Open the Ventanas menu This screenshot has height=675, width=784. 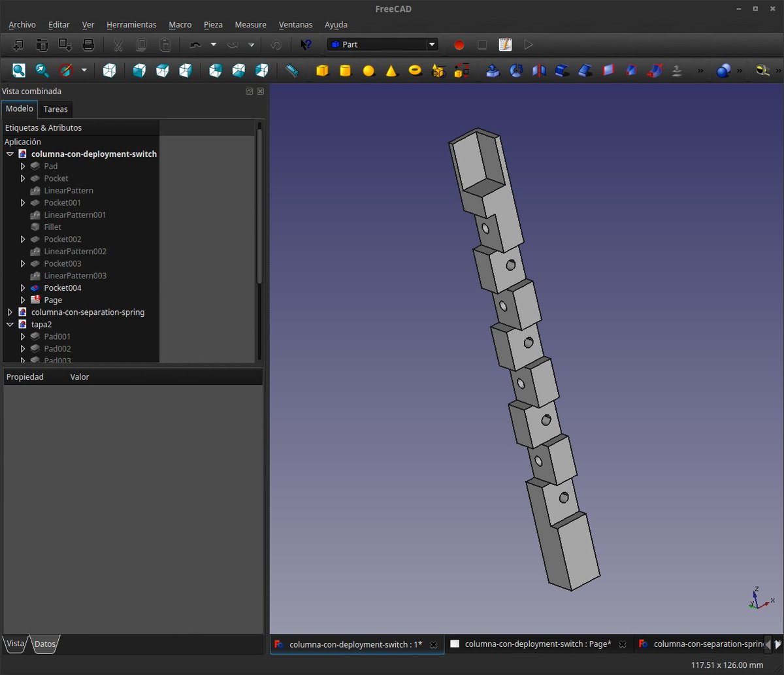(295, 24)
